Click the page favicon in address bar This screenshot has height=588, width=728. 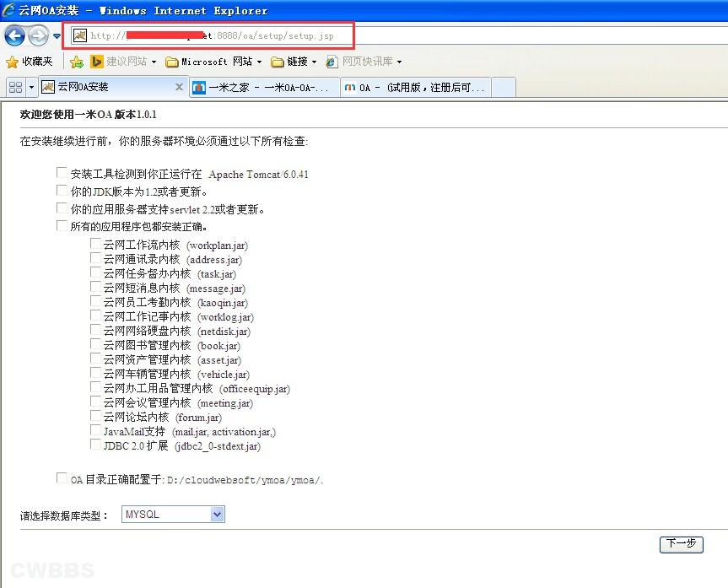80,35
